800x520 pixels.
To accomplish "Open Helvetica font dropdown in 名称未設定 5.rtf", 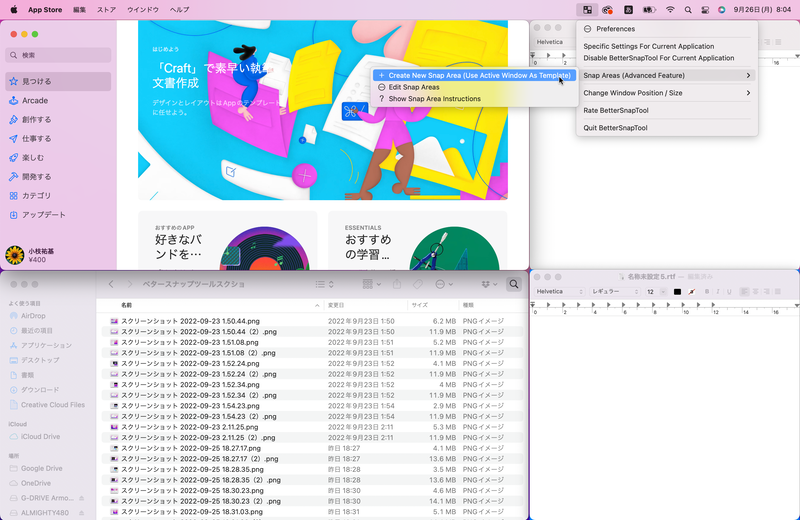I will [559, 291].
